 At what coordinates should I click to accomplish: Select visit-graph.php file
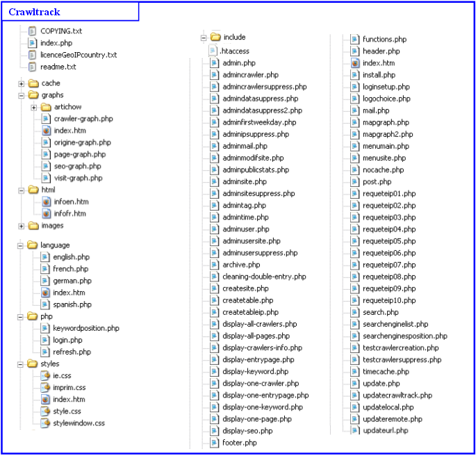(x=78, y=178)
